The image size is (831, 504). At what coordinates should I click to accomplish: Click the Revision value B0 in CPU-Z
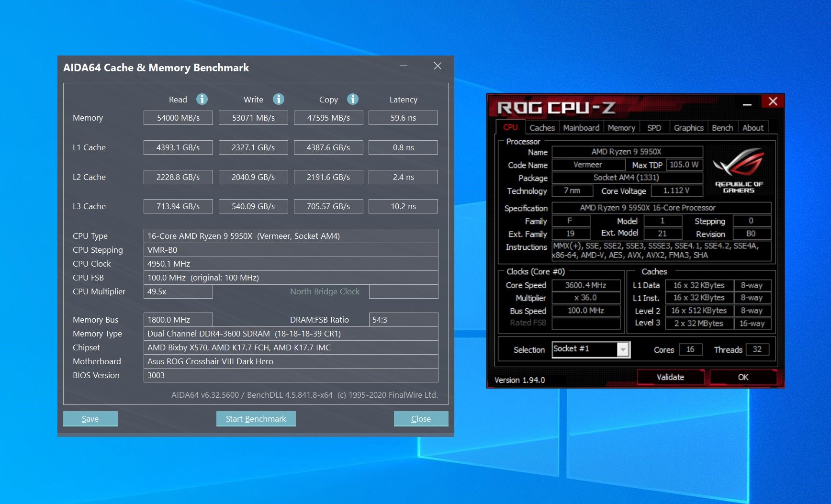click(x=752, y=234)
